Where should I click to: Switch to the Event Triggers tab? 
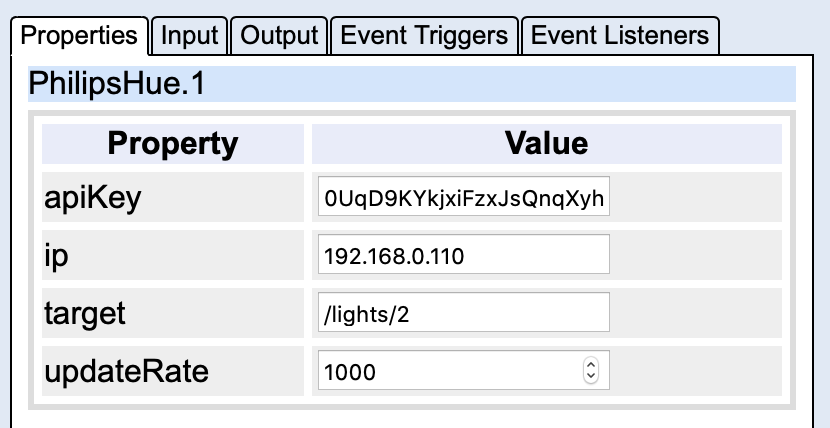(x=424, y=36)
